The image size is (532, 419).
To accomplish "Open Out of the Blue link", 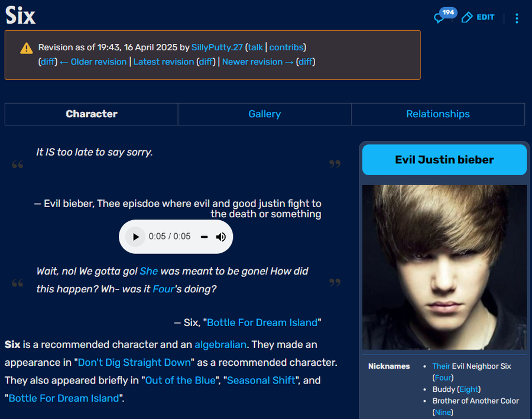I will [x=180, y=381].
